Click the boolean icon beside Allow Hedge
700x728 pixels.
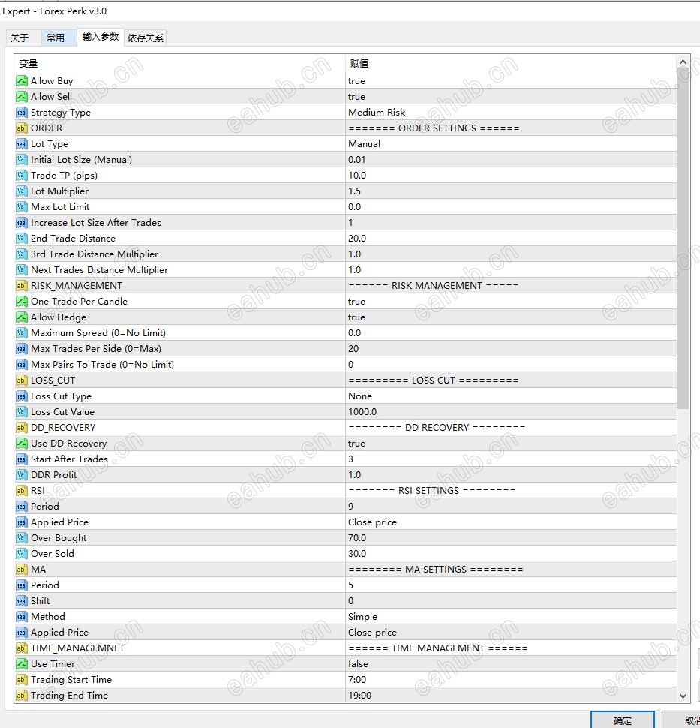tap(21, 317)
